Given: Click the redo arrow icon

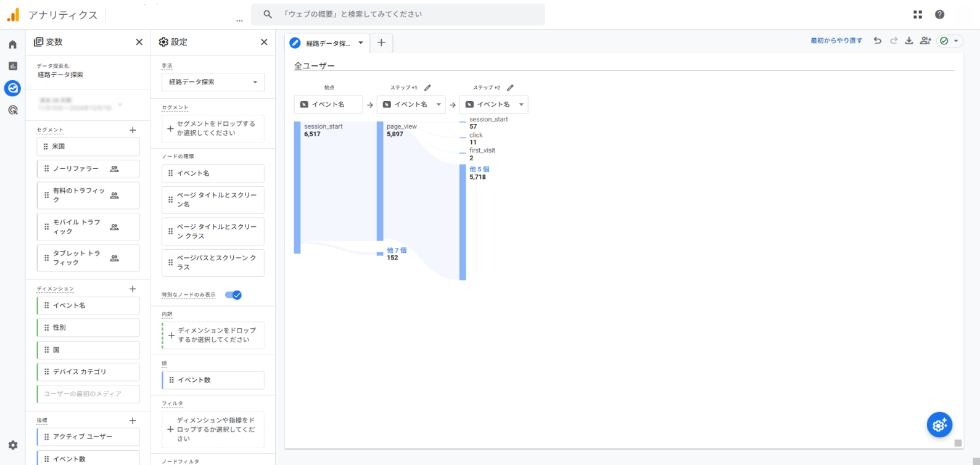Looking at the screenshot, I should pyautogui.click(x=893, y=41).
